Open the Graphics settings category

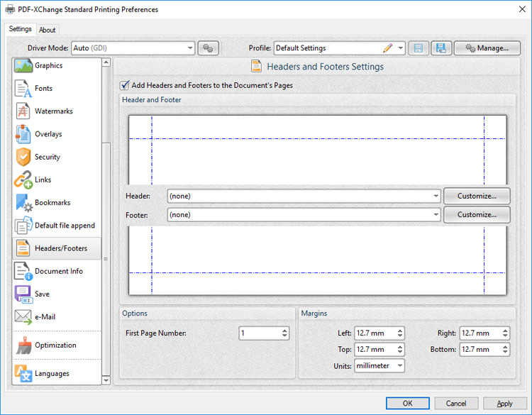57,65
